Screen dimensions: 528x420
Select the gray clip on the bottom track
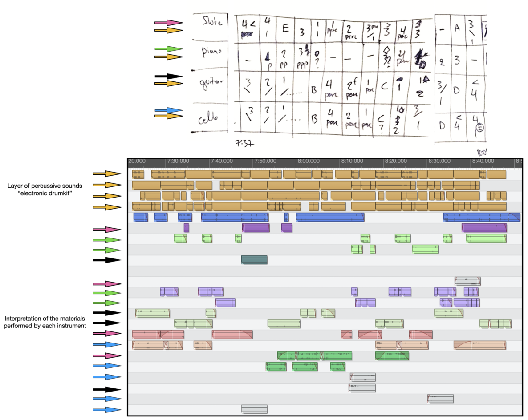tap(254, 409)
